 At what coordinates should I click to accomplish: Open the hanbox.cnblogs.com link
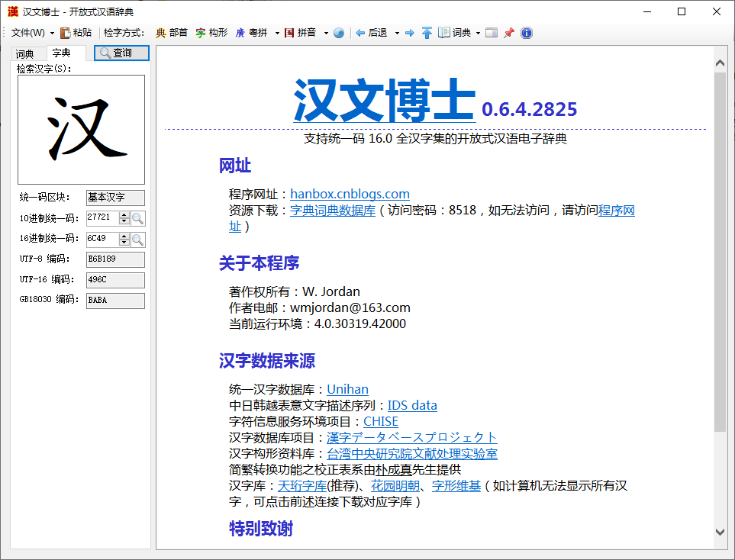coord(350,194)
